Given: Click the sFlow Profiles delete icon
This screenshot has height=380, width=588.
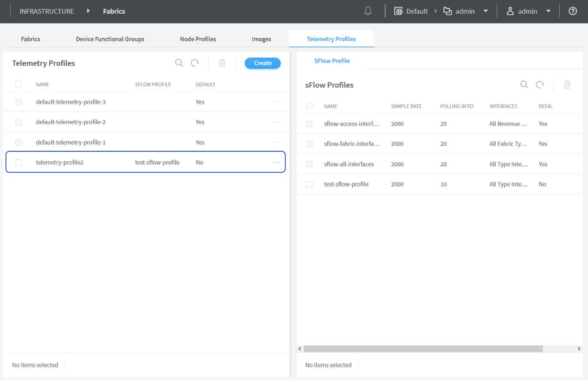Looking at the screenshot, I should pyautogui.click(x=567, y=85).
